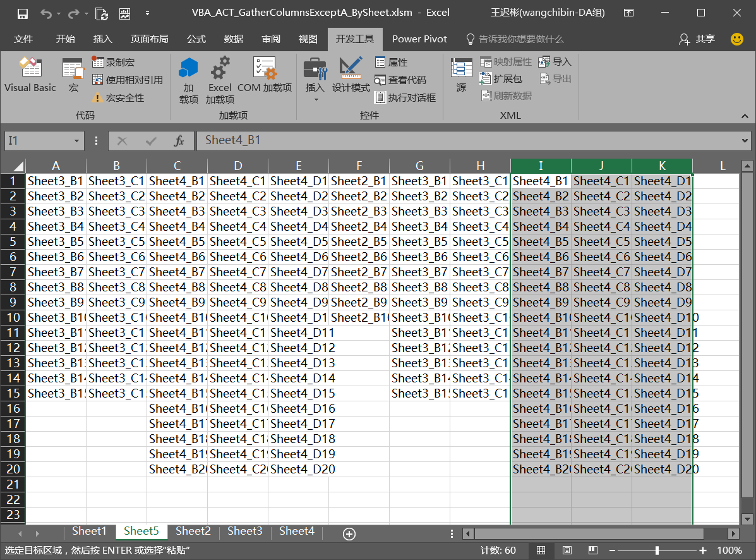Switch to the Review tab

click(271, 39)
